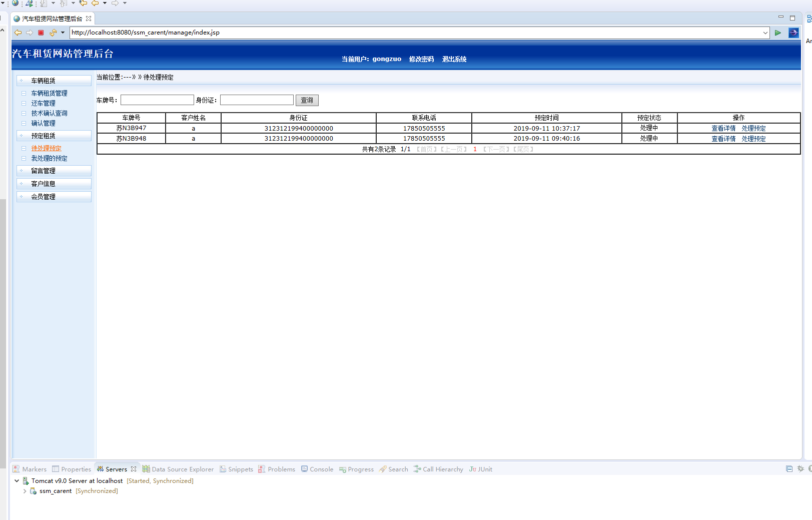Screen dimensions: 812x520
Task: Open the URL history dropdown arrow
Action: tap(765, 33)
